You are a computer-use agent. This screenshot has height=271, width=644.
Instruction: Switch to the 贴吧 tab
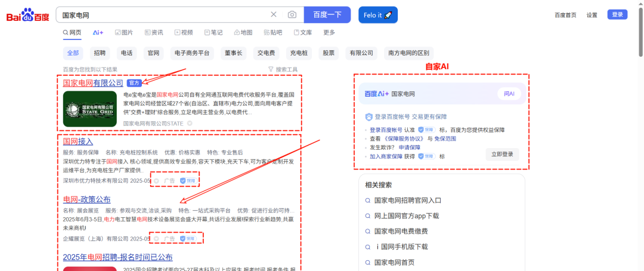click(273, 32)
